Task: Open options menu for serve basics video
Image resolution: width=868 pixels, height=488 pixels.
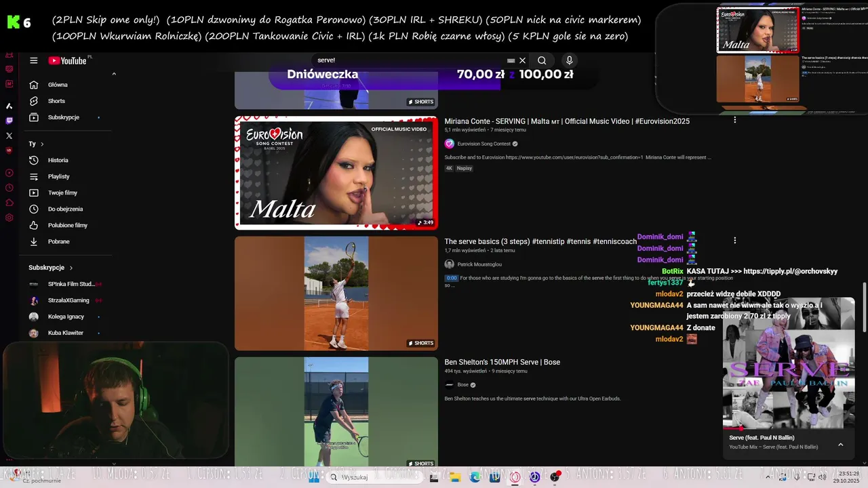Action: click(x=734, y=241)
